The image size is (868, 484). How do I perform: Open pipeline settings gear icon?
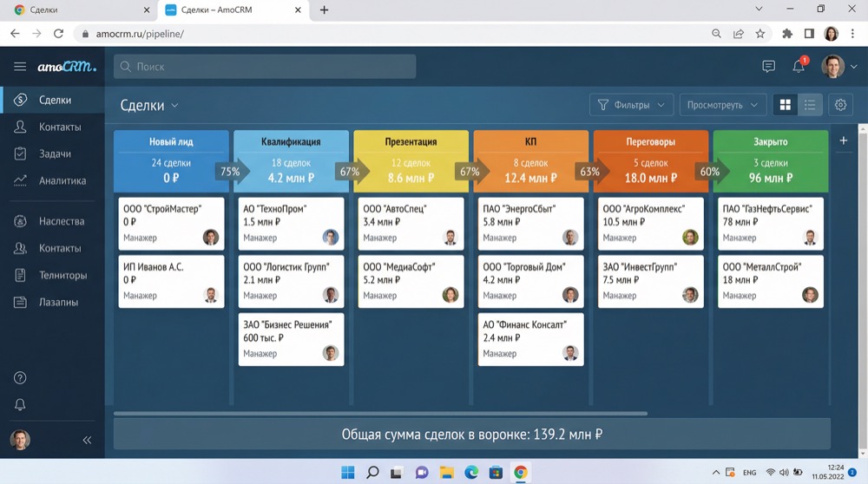[840, 105]
